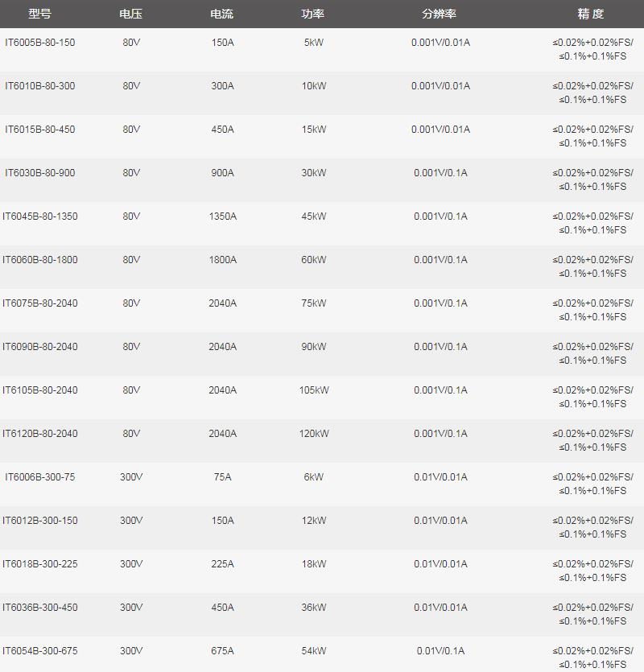
Task: Open model IT6005B-80-150
Action: point(39,43)
